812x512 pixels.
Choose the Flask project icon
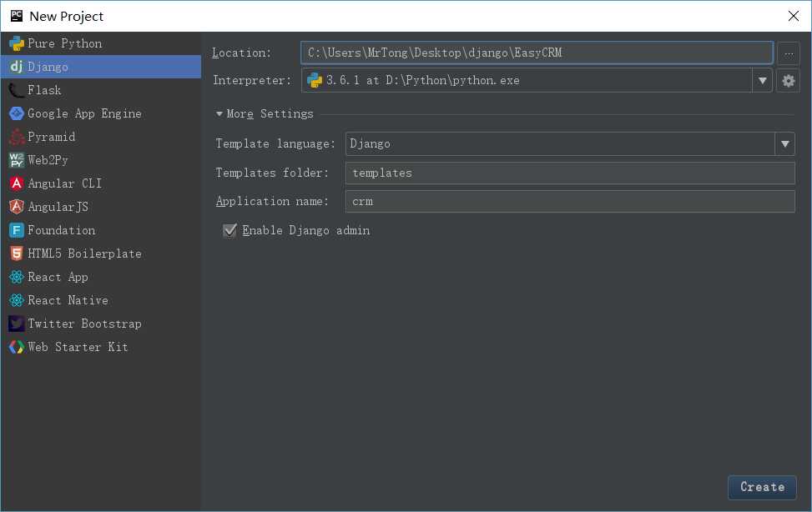tap(17, 90)
